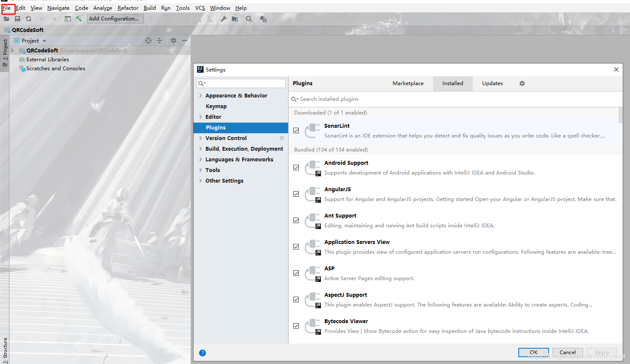Hide the Project panel with minus icon
Image resolution: width=630 pixels, height=364 pixels.
(x=185, y=40)
